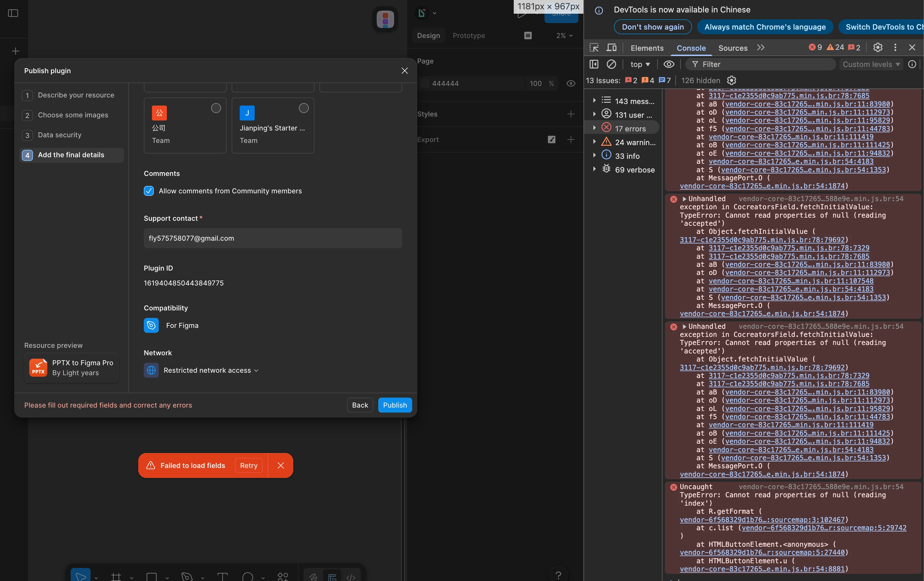
Task: Expand the 17 errors message group
Action: [594, 128]
